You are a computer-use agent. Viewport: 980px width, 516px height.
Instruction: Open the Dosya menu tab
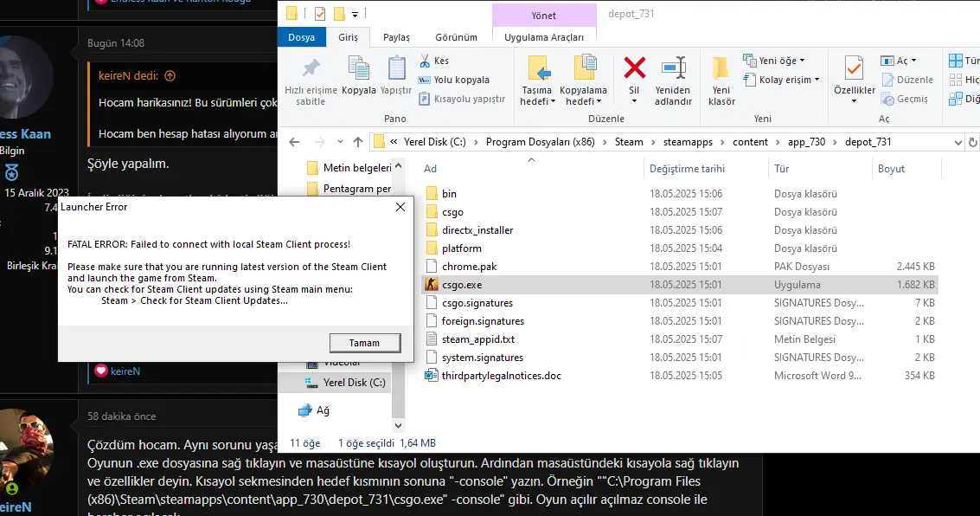[301, 37]
